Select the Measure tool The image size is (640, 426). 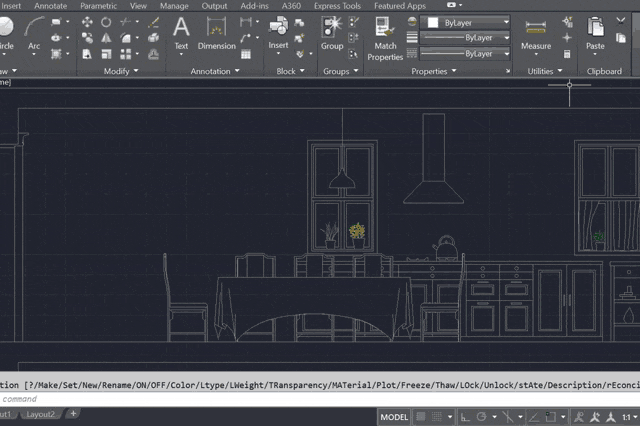[536, 36]
